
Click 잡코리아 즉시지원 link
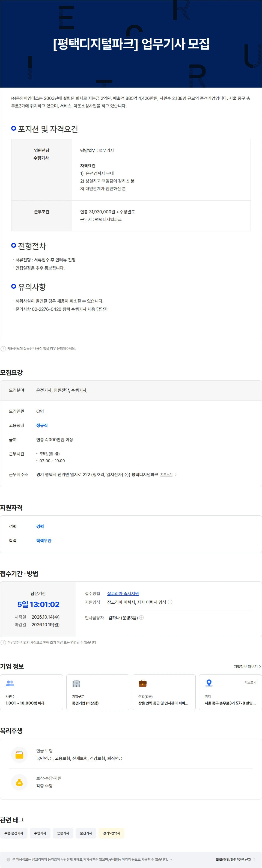(123, 593)
